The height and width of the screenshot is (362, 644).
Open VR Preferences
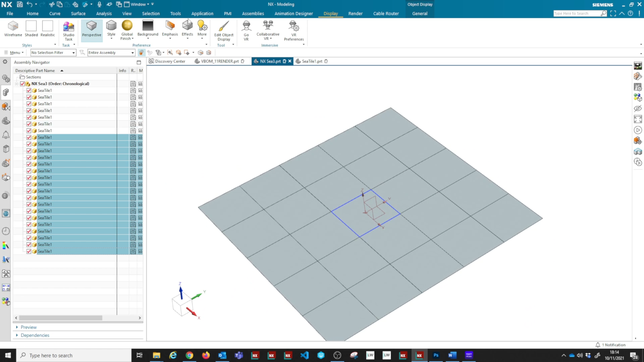tap(293, 29)
